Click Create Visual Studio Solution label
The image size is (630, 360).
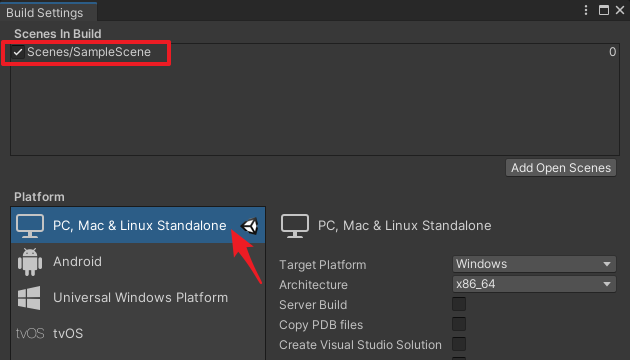(x=360, y=345)
